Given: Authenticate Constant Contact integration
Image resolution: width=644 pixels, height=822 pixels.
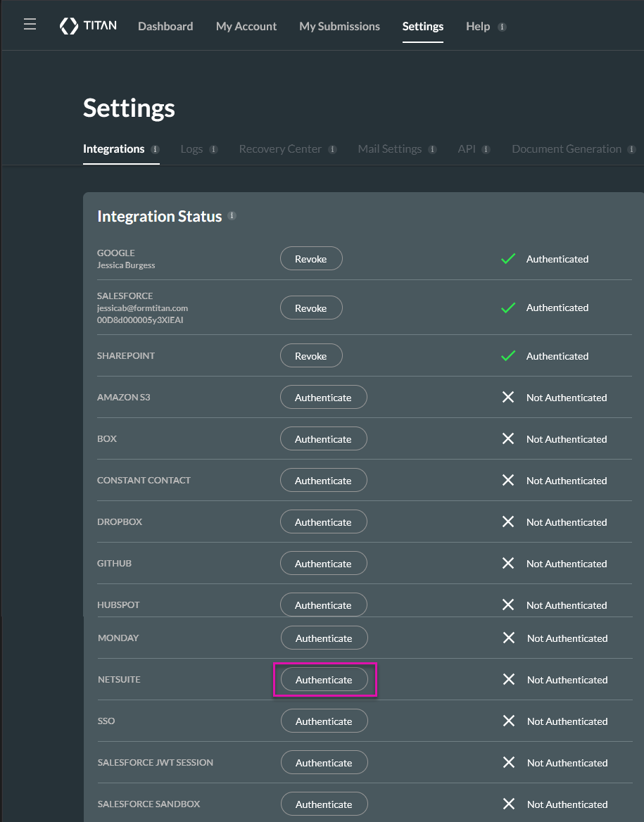Looking at the screenshot, I should 323,480.
